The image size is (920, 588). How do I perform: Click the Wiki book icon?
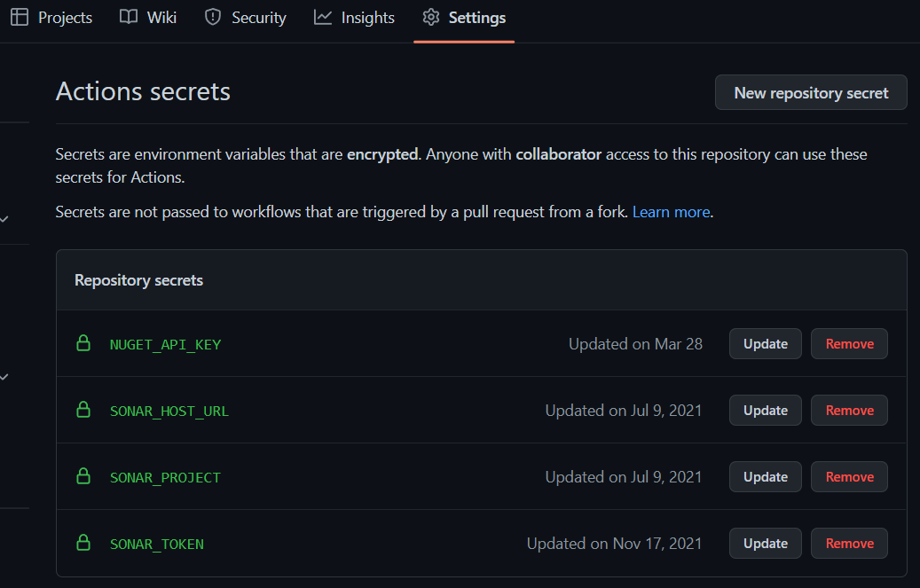click(x=129, y=17)
